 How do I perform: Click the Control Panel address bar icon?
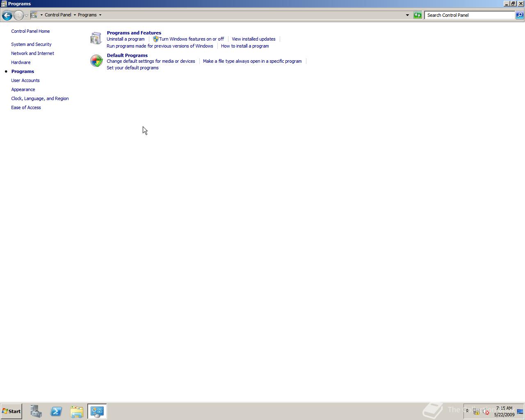[34, 15]
